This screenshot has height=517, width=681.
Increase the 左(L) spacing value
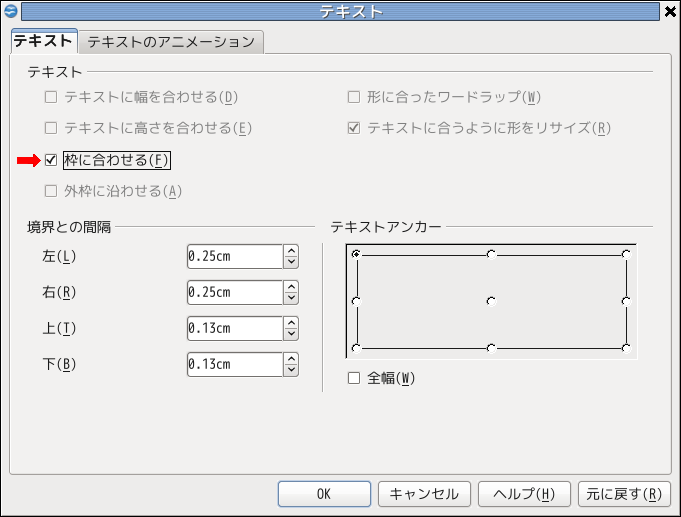[291, 251]
